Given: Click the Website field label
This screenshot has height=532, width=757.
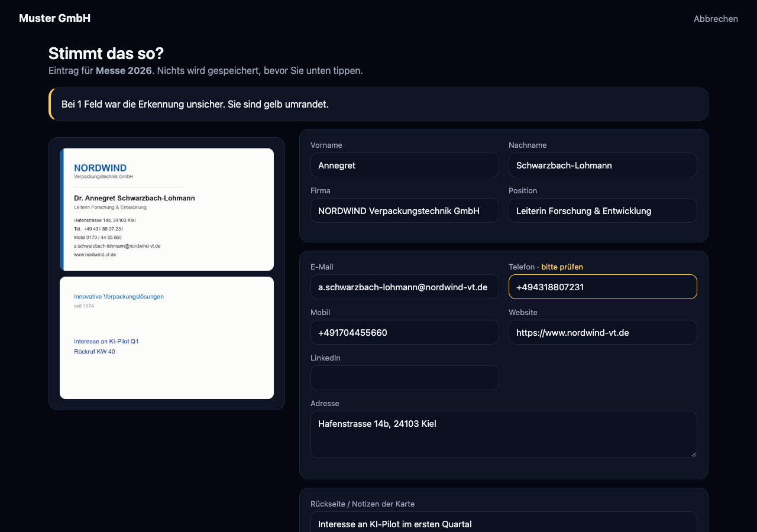Looking at the screenshot, I should pos(523,312).
